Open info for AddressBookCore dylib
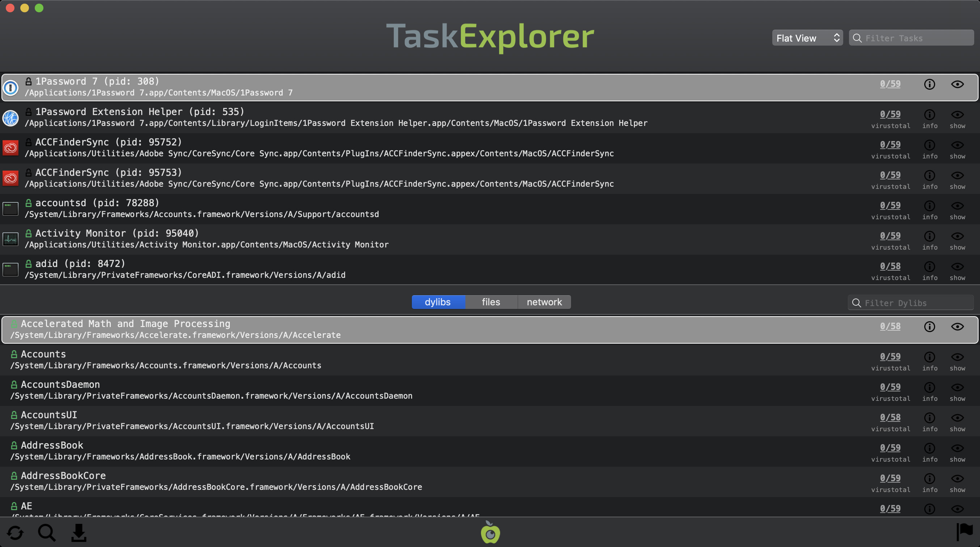Image resolution: width=980 pixels, height=547 pixels. pos(929,479)
